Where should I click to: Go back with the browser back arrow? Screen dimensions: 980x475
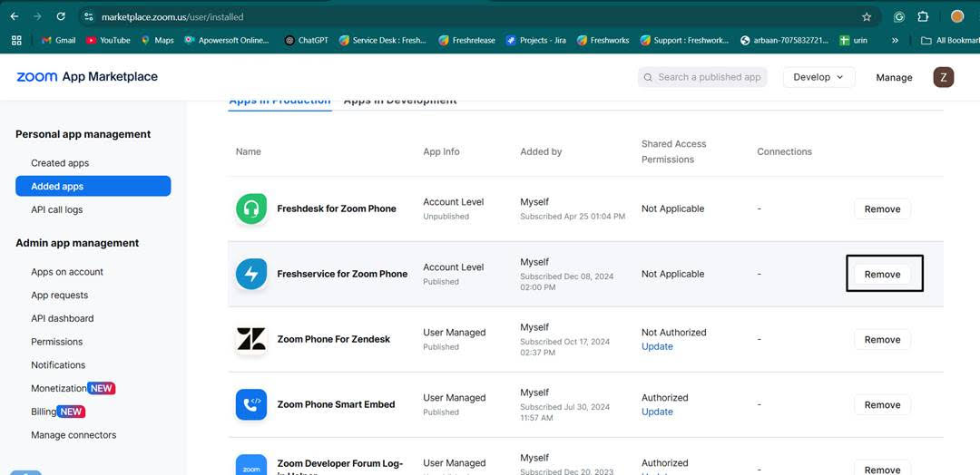[x=15, y=17]
